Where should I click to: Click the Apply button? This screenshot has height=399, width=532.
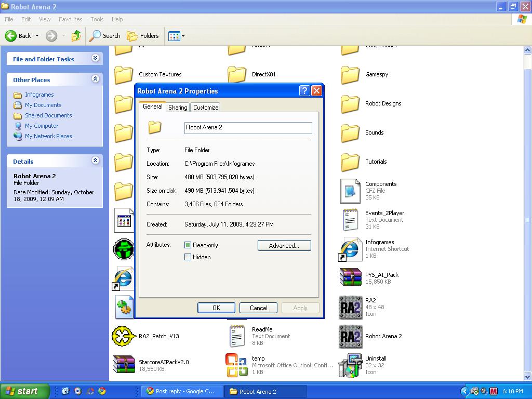tap(300, 308)
